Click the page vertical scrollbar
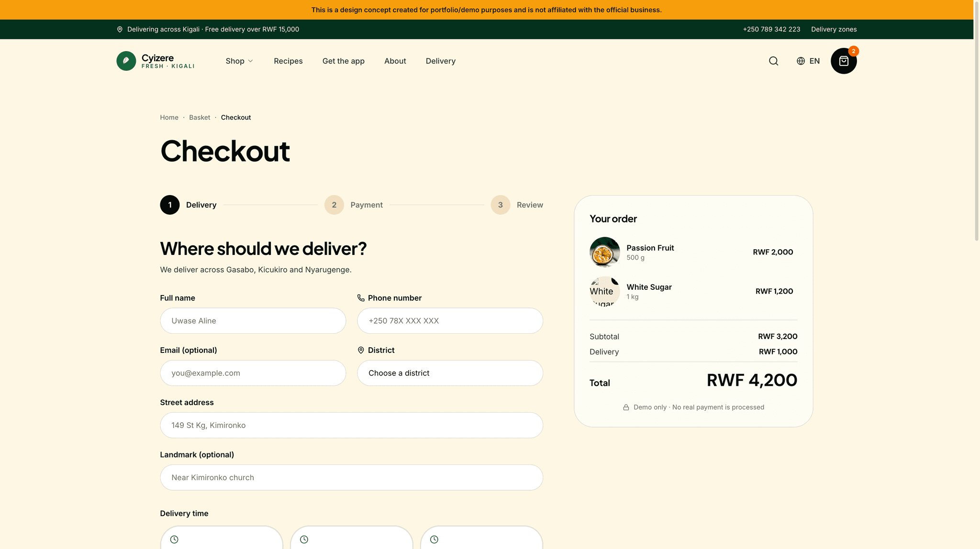980x549 pixels. (977, 121)
